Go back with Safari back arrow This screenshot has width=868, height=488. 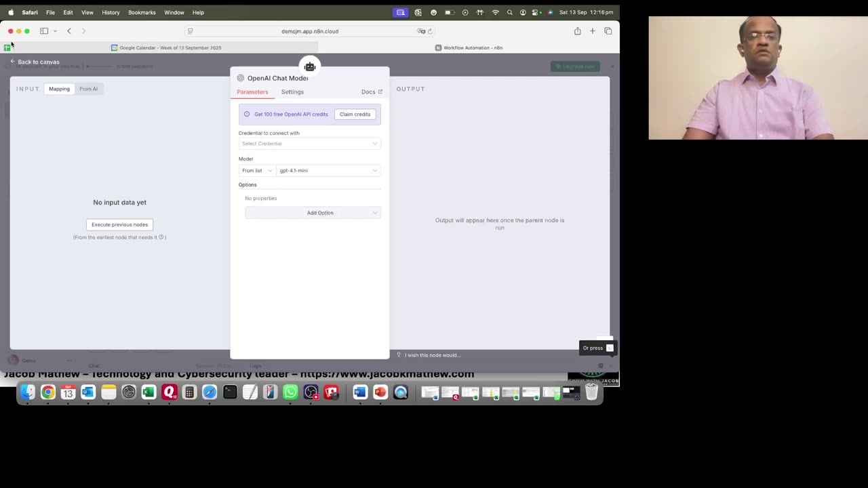[x=68, y=31]
